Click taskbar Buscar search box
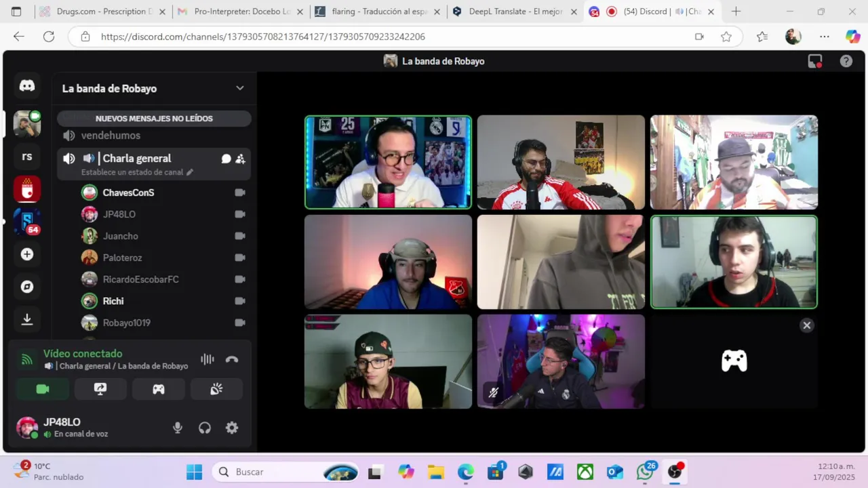The width and height of the screenshot is (868, 488). pyautogui.click(x=285, y=472)
